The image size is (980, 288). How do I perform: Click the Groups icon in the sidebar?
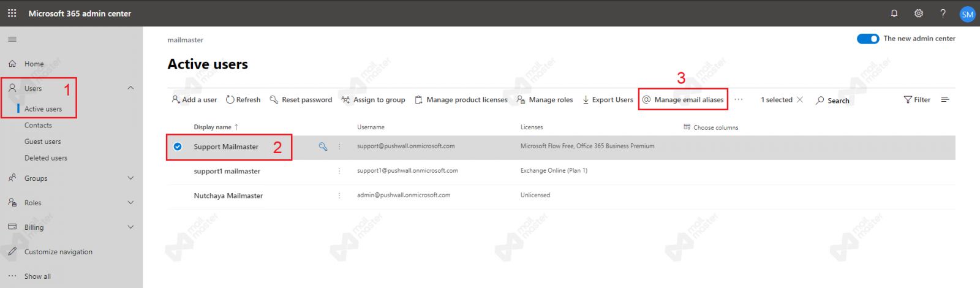pyautogui.click(x=12, y=178)
